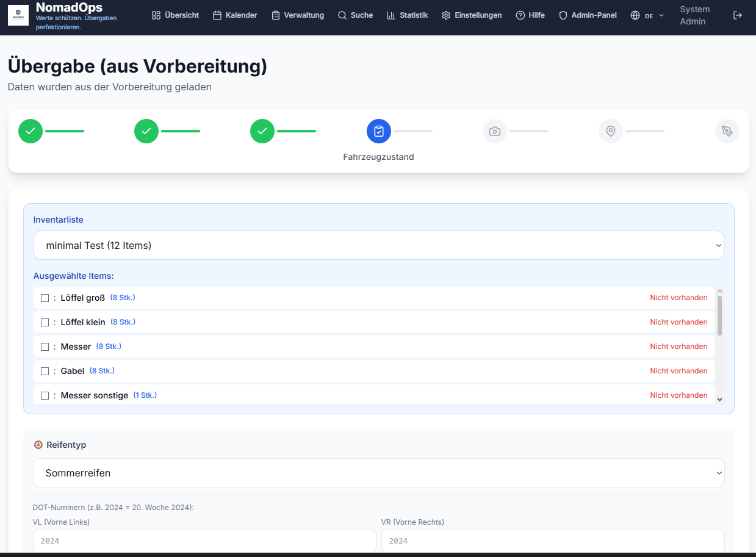Image resolution: width=756 pixels, height=557 pixels.
Task: Click the (1 Stk.) count beside Messer sonstige
Action: [x=145, y=395]
